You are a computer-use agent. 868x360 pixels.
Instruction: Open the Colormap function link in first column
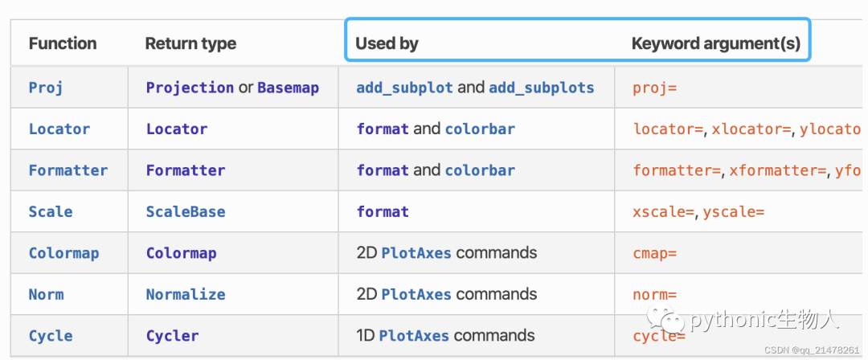[63, 253]
